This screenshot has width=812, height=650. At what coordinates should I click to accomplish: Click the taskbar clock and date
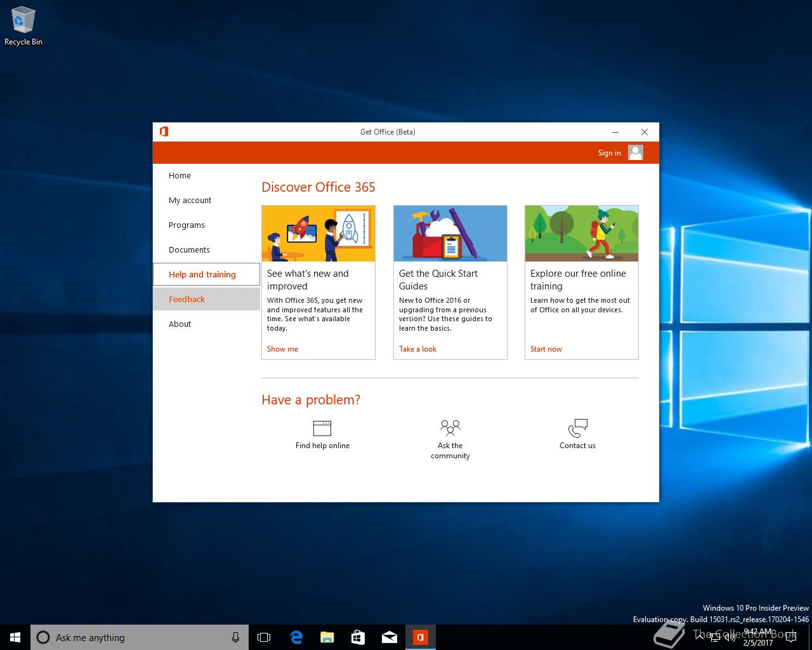pos(758,637)
